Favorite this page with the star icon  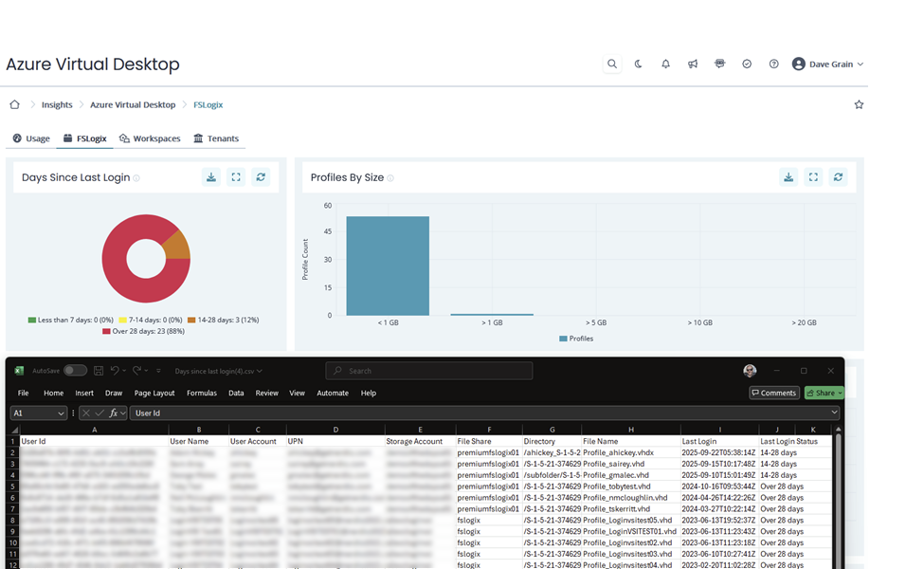tap(859, 104)
